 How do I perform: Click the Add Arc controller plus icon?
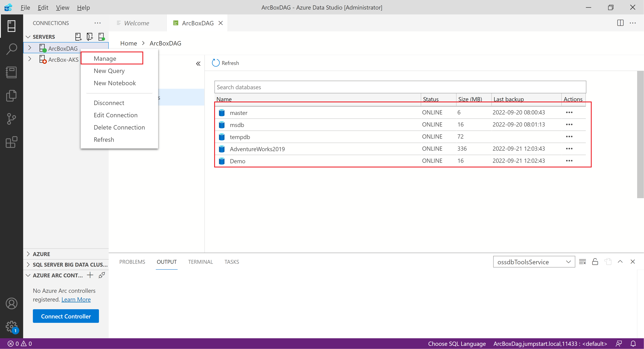point(90,275)
